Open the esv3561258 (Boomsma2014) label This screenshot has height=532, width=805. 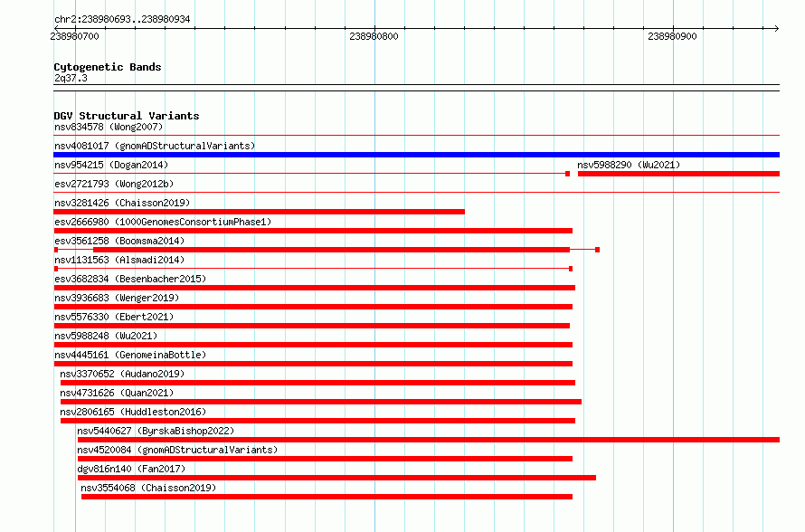[x=119, y=241]
